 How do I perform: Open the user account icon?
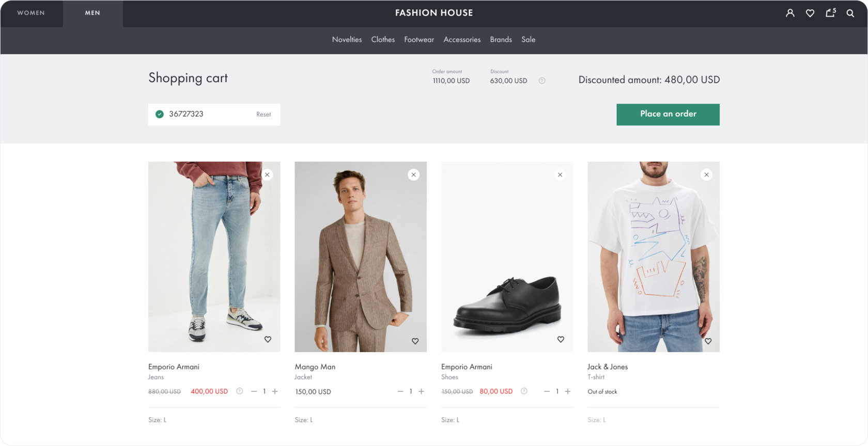pyautogui.click(x=790, y=13)
